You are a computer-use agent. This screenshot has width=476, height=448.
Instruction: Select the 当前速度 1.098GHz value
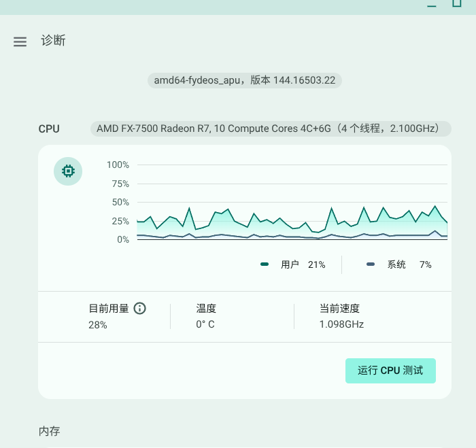[341, 324]
